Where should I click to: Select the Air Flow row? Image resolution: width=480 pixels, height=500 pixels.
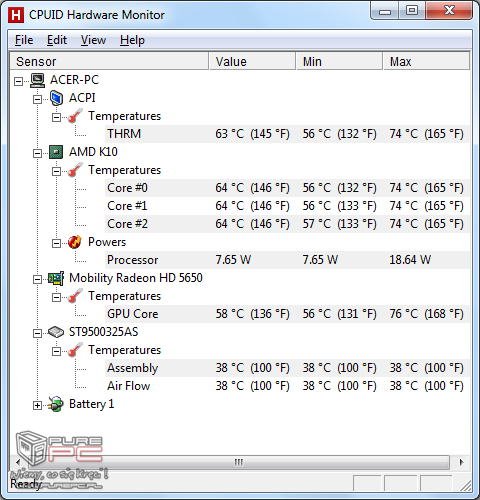tap(287, 386)
